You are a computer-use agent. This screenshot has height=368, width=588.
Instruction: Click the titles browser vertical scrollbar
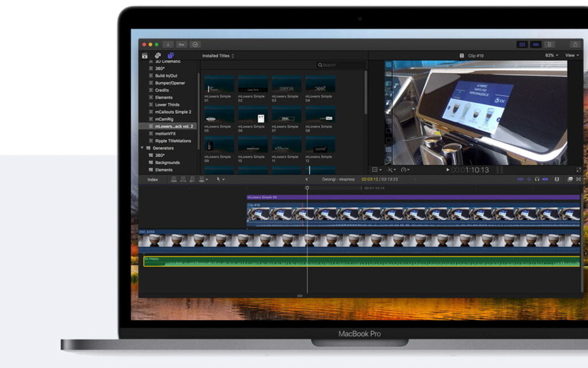(x=366, y=92)
